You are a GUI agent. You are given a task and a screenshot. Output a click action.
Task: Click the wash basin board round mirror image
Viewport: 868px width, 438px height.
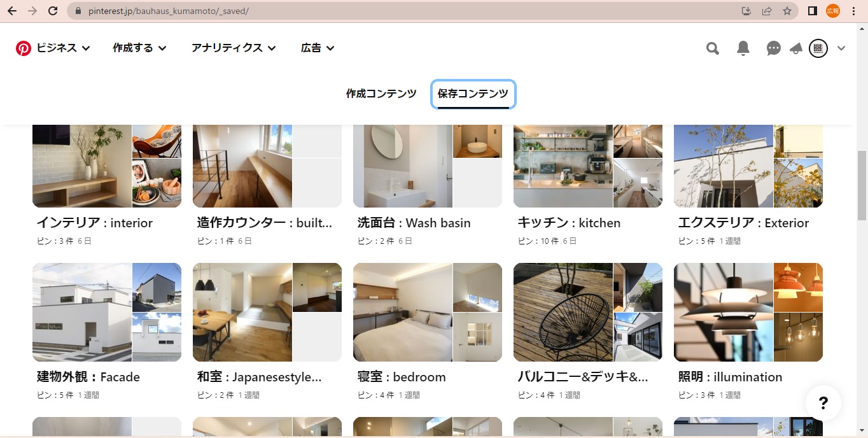[403, 166]
